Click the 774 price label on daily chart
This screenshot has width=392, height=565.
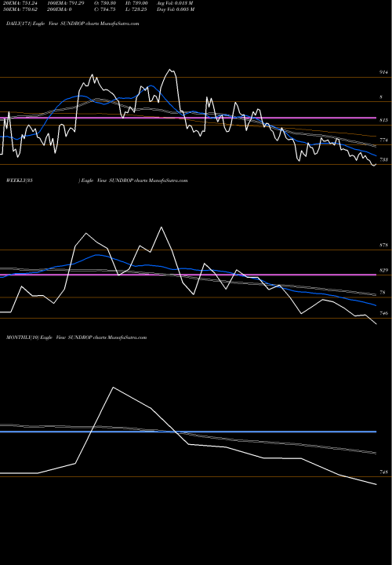point(383,140)
